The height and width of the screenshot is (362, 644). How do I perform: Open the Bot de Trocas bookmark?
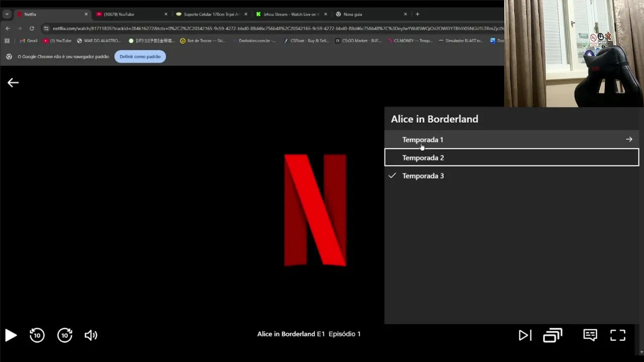point(203,41)
